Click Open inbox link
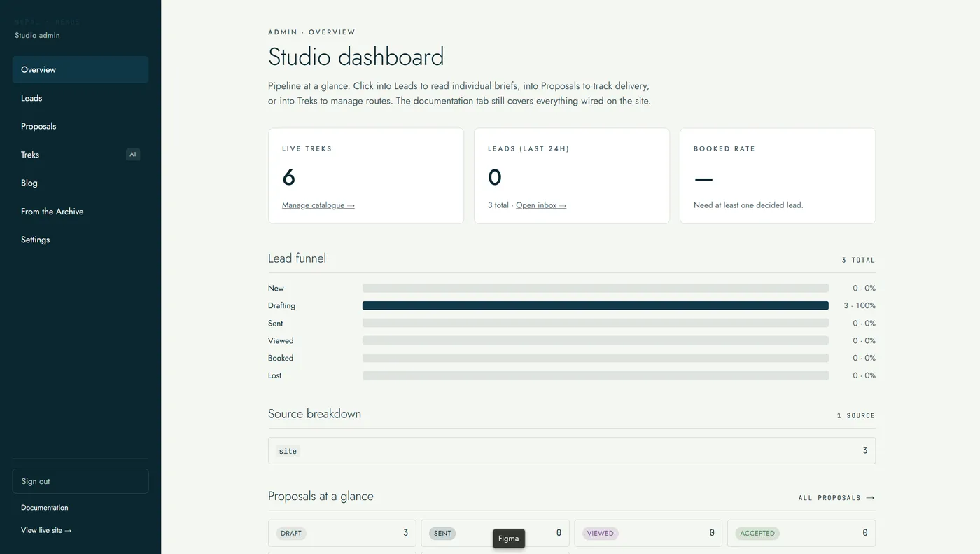This screenshot has width=980, height=554. click(x=541, y=205)
